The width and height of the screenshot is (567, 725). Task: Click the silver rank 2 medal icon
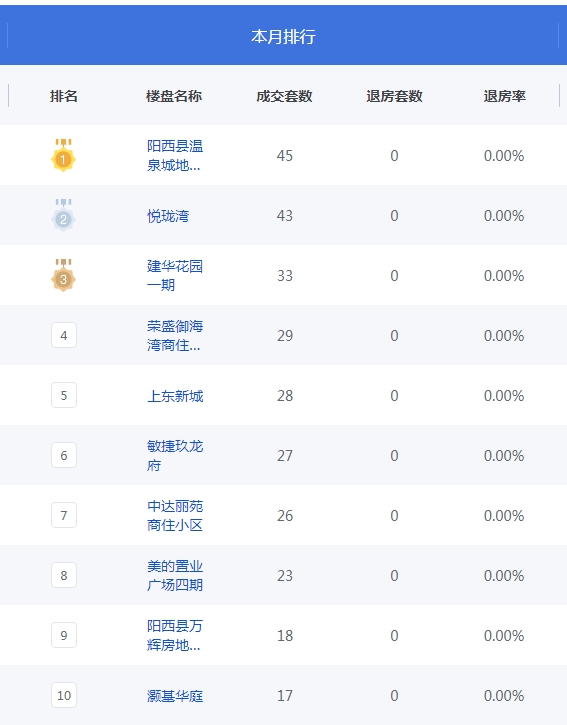(x=63, y=215)
